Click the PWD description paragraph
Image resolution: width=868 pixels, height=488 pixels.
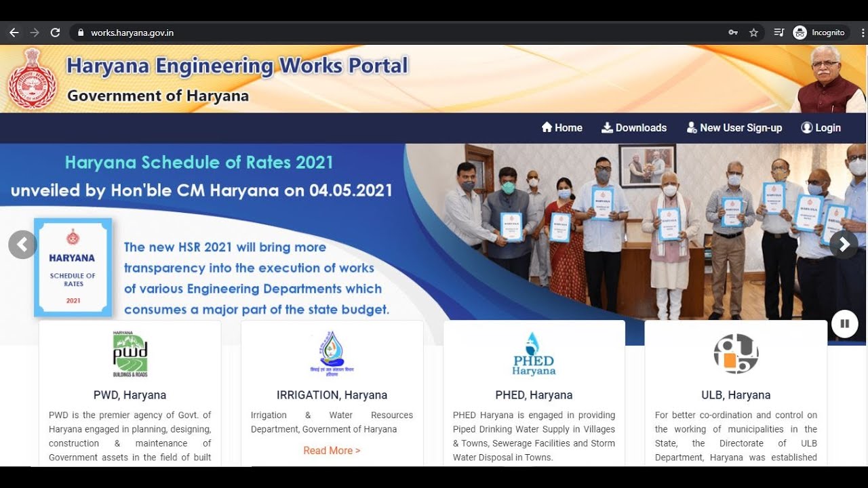click(x=130, y=436)
